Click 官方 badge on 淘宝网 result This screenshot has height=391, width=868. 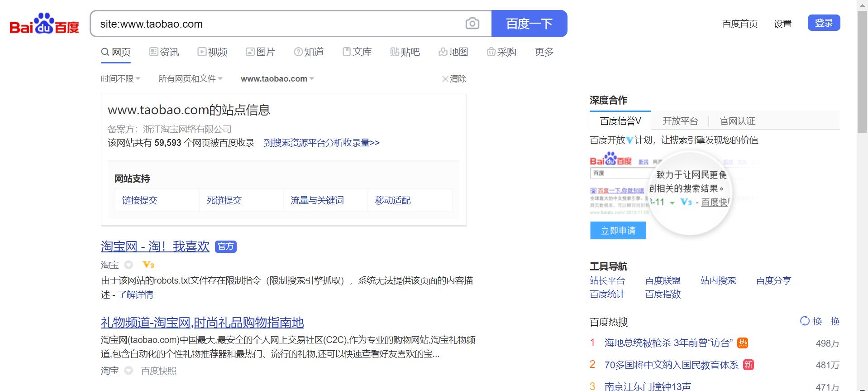[x=226, y=246]
